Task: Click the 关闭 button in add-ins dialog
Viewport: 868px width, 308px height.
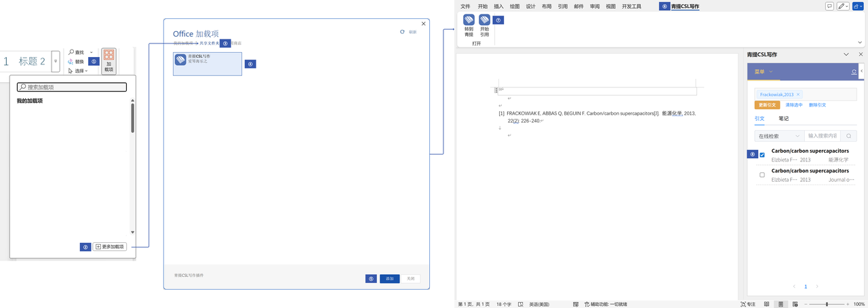Action: [x=410, y=279]
